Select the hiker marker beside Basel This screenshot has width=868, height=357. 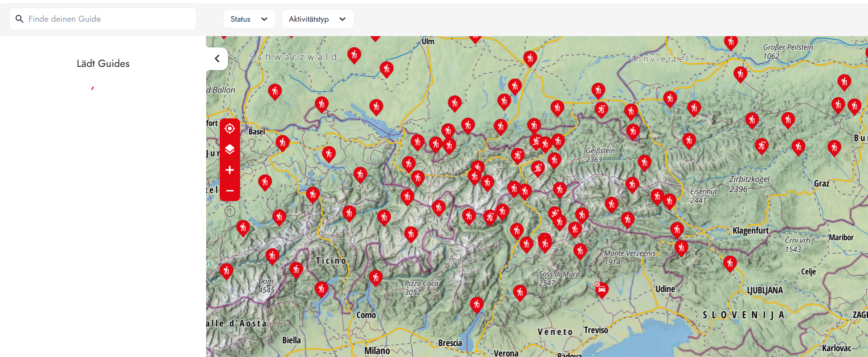[x=283, y=143]
